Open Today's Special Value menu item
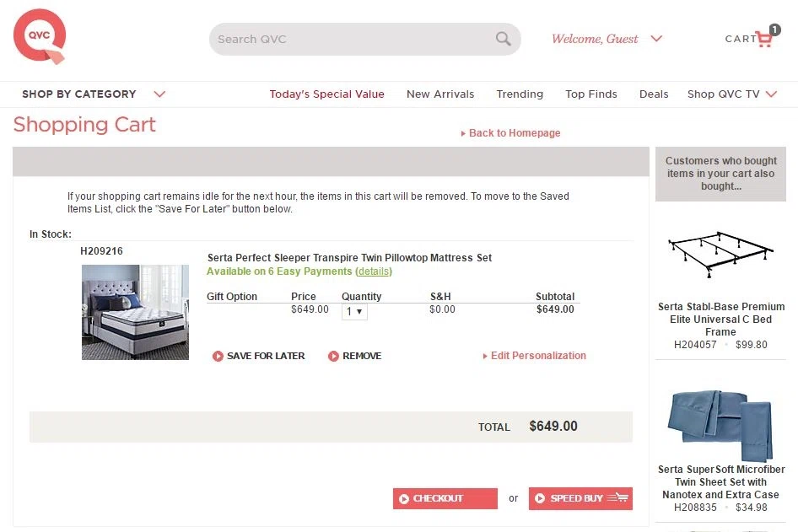 pyautogui.click(x=326, y=94)
